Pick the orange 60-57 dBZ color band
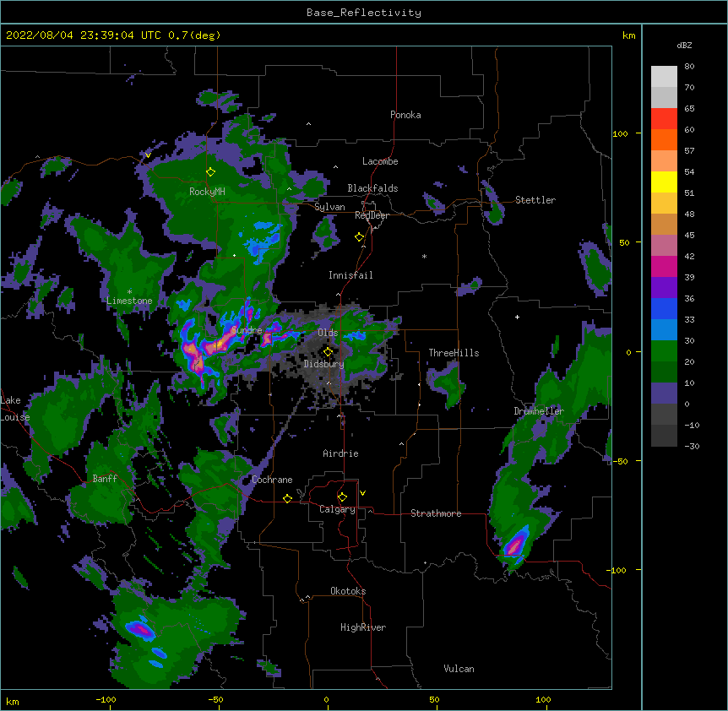The height and width of the screenshot is (711, 728). click(x=664, y=139)
